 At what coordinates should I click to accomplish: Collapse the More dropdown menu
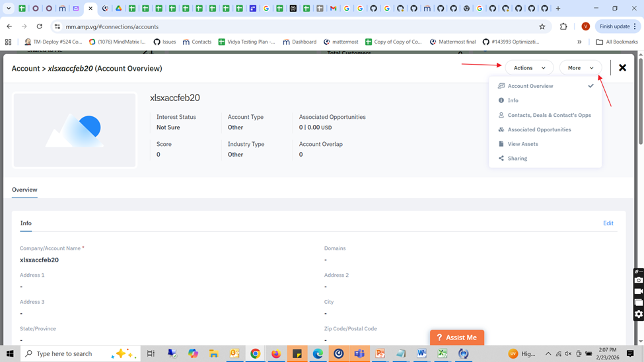tap(581, 68)
